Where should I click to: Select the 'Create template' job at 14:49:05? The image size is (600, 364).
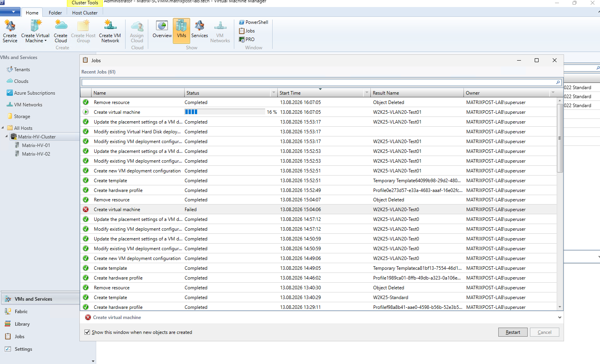(x=318, y=268)
